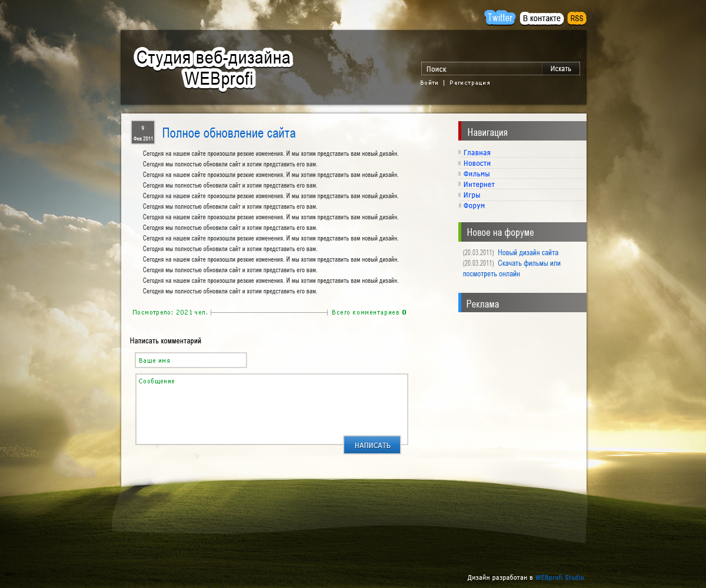This screenshot has height=588, width=706.
Task: Click the Навигация sidebar heading
Action: click(522, 132)
